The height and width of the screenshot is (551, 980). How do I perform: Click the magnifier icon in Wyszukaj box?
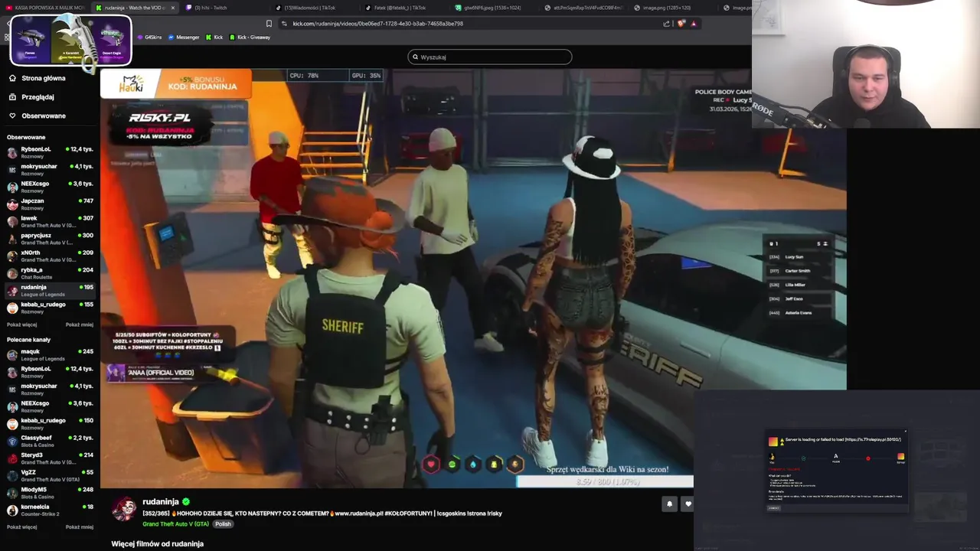click(415, 57)
